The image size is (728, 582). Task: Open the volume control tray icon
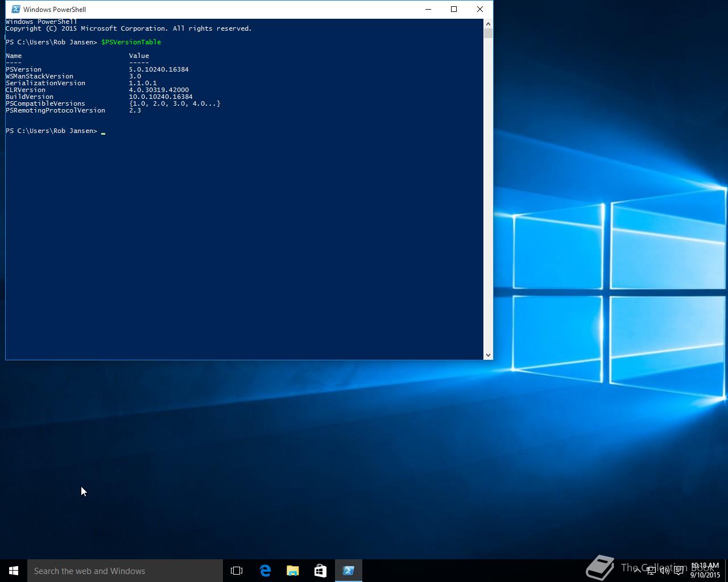665,571
